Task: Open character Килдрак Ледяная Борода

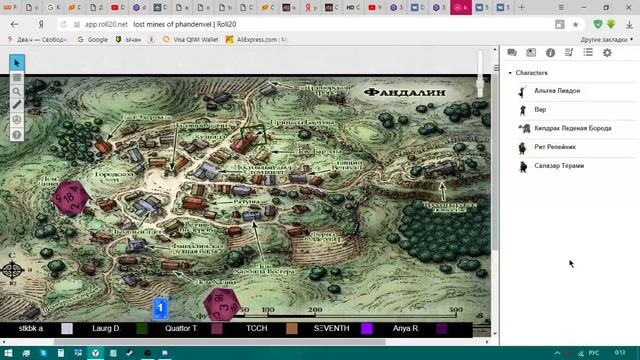Action: pos(573,128)
